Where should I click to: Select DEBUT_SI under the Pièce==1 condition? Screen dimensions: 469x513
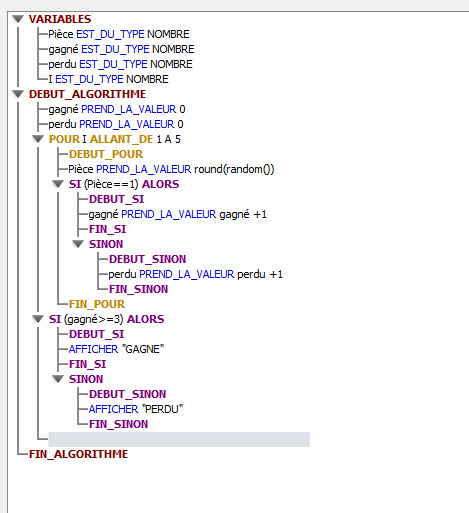tap(116, 199)
